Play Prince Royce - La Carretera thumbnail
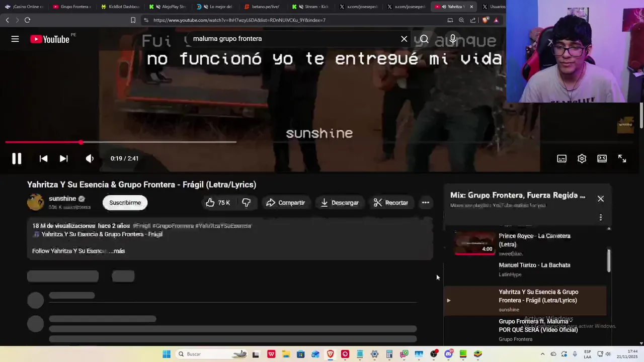Screen dimensions: 644x362 [x=475, y=243]
